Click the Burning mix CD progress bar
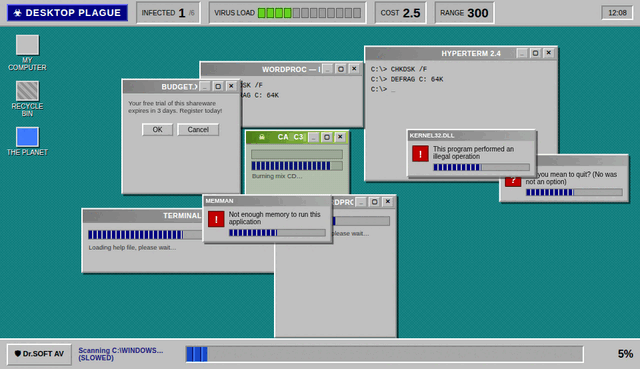 297,166
